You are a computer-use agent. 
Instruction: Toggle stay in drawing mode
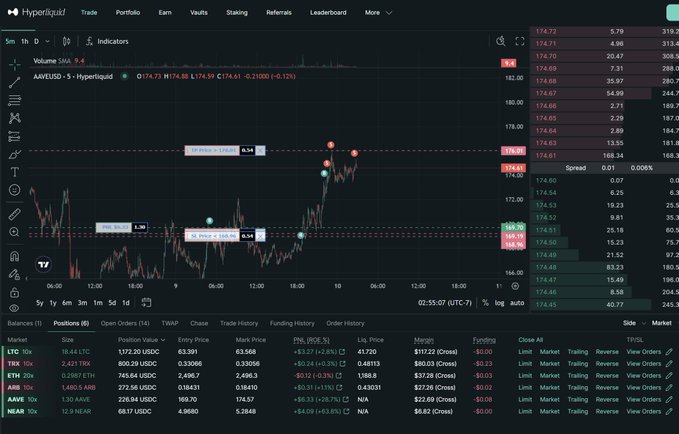click(x=14, y=274)
